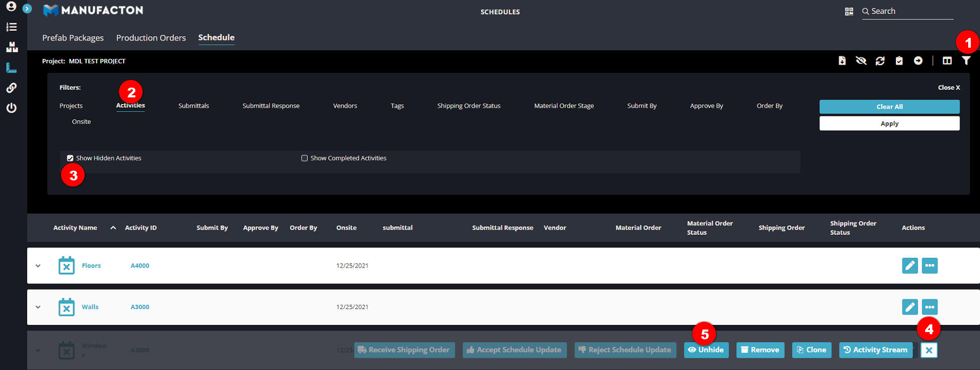
Task: Click the power logout icon in sidebar
Action: [11, 108]
